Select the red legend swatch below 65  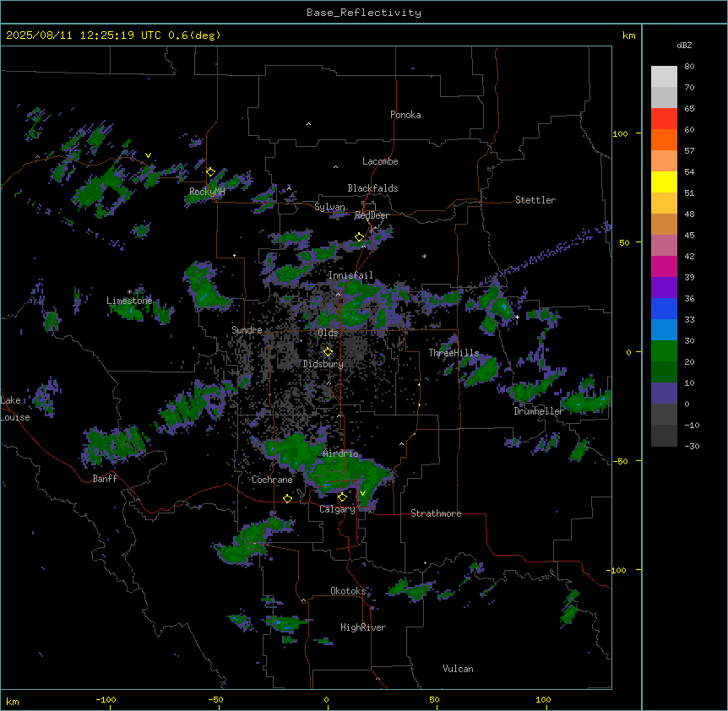click(664, 119)
